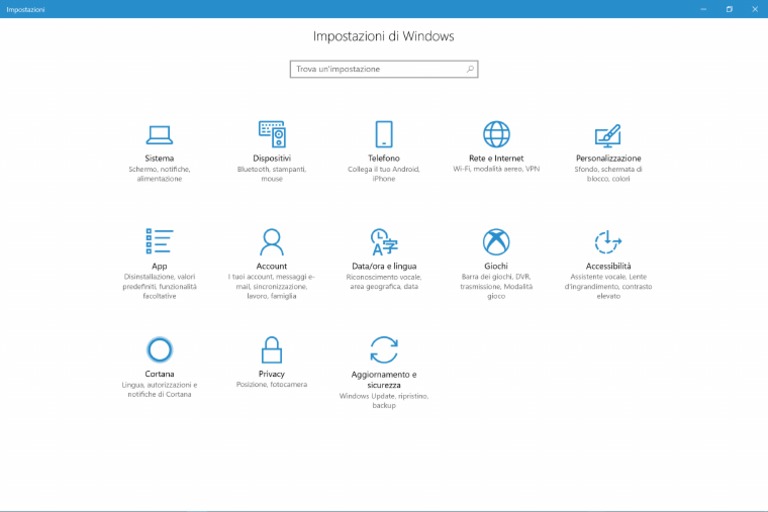Click the 'Impostazioni di Windows' heading
768x512 pixels.
tap(384, 36)
